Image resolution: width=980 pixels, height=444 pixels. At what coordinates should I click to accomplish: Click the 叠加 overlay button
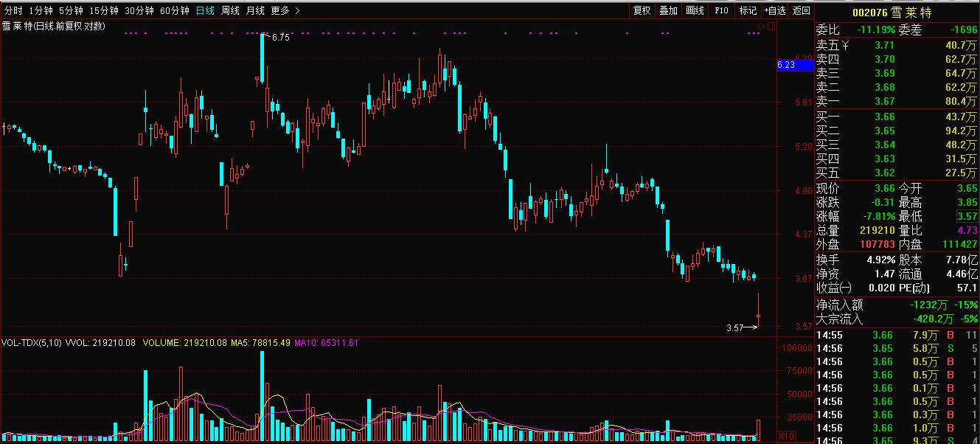668,10
